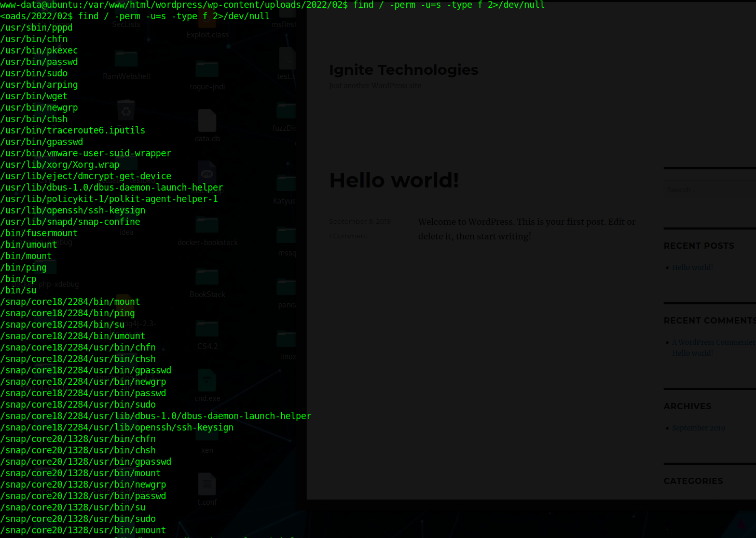This screenshot has width=756, height=538.
Task: Open the docker-bookstack desktop folder
Action: [207, 225]
